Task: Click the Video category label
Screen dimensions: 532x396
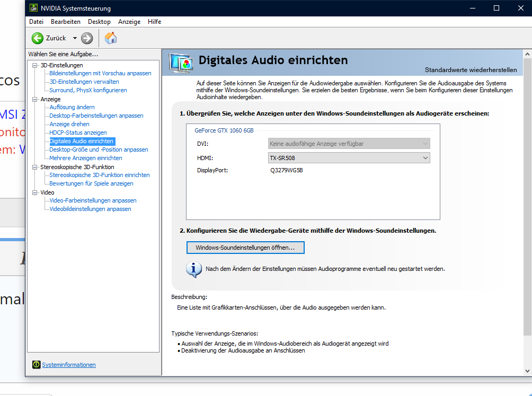Action: (47, 192)
